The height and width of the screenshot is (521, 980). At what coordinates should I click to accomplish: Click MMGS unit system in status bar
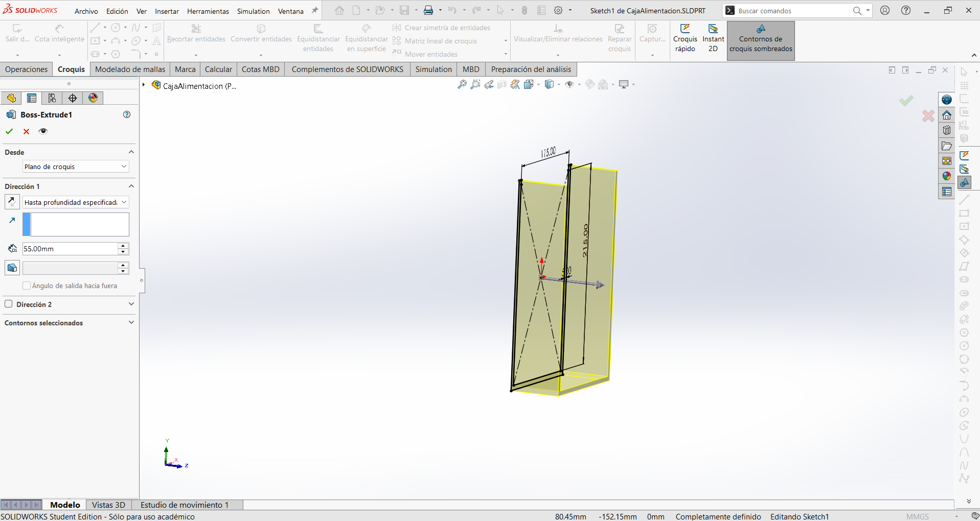918,516
